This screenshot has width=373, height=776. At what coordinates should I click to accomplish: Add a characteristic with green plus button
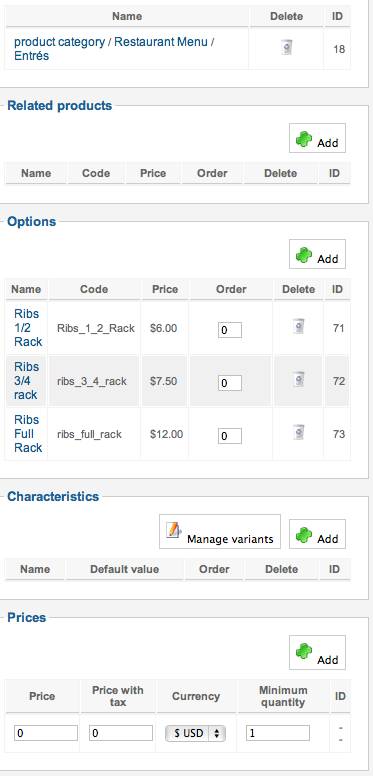tap(317, 534)
